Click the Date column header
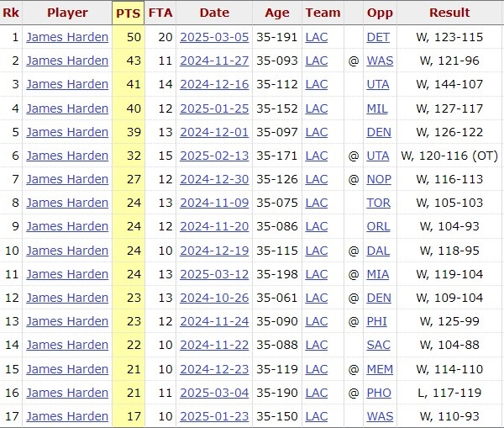The width and height of the screenshot is (504, 428). click(214, 13)
